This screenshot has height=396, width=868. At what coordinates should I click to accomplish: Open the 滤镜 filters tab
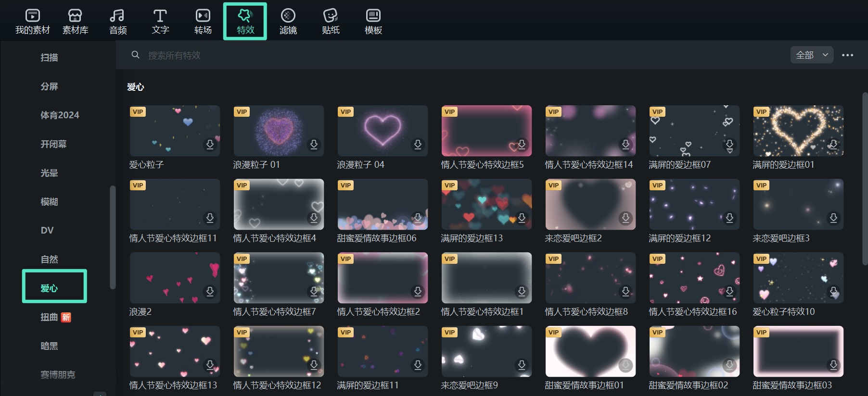click(288, 22)
